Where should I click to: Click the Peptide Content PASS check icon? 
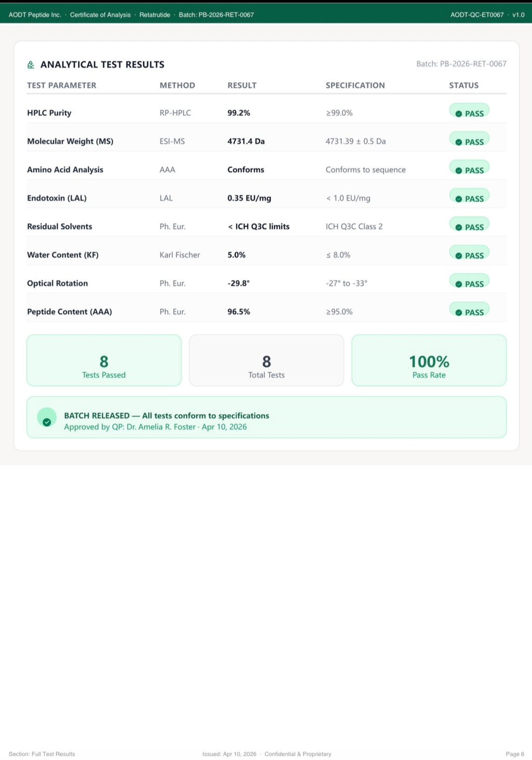click(x=459, y=313)
